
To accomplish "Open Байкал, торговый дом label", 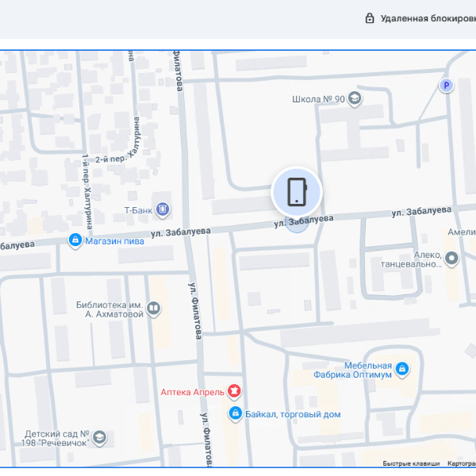I will pyautogui.click(x=293, y=414).
